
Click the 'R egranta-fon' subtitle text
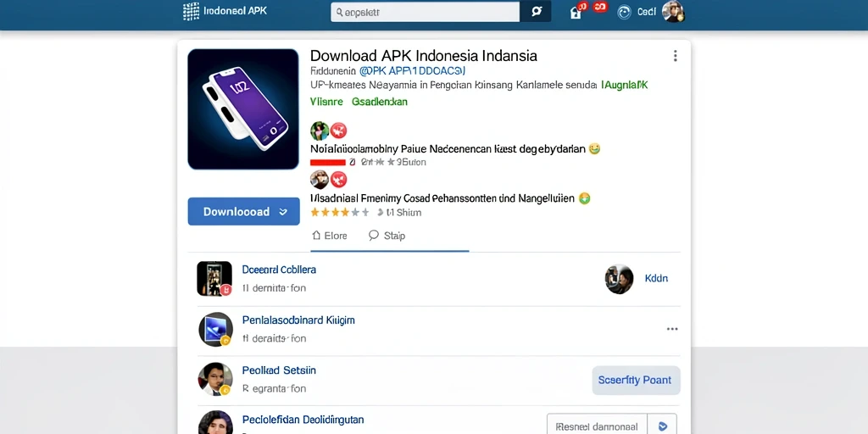(274, 388)
